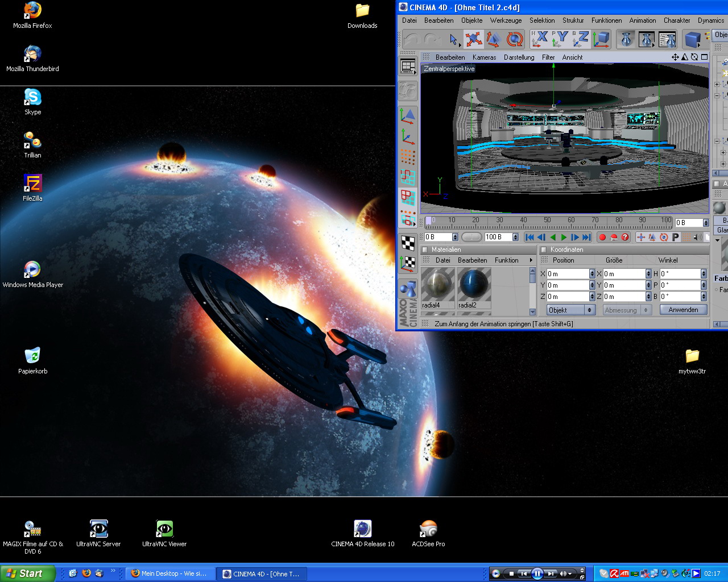Open render settings icon in toolbar
Image resolution: width=728 pixels, height=582 pixels.
[667, 39]
